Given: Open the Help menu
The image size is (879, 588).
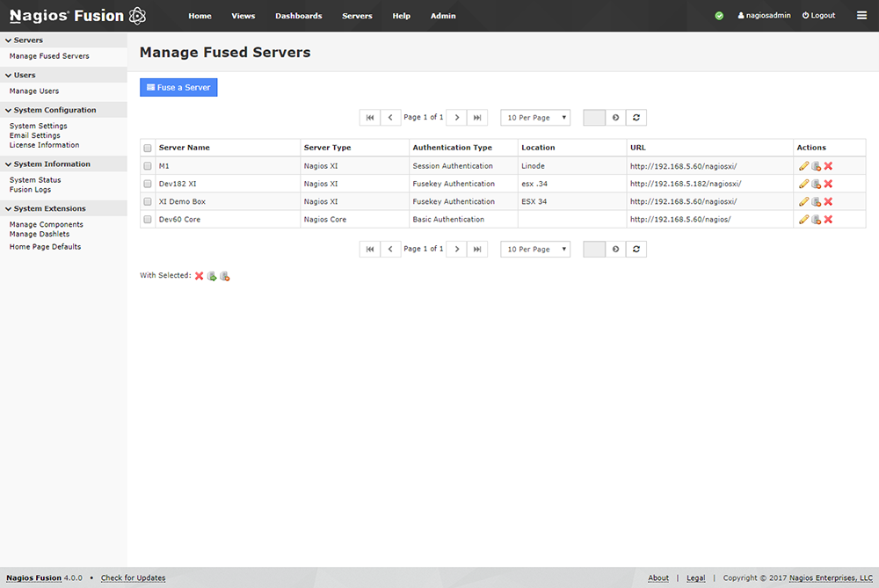Looking at the screenshot, I should 402,16.
